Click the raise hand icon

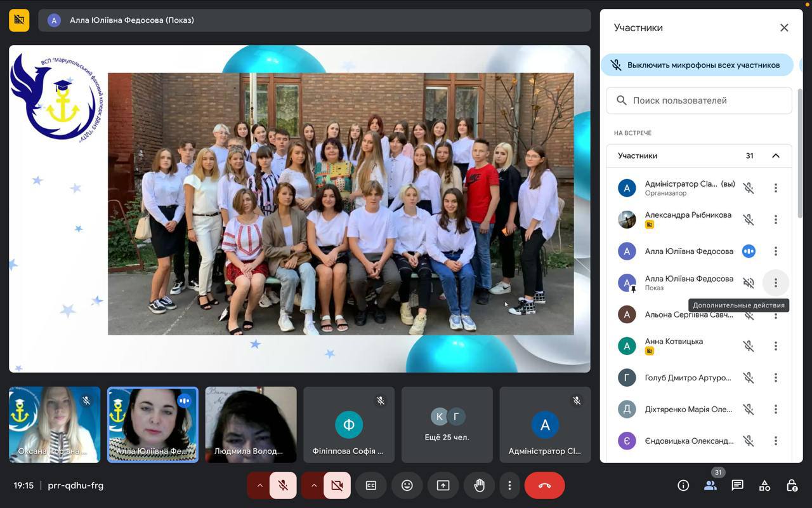coord(479,485)
